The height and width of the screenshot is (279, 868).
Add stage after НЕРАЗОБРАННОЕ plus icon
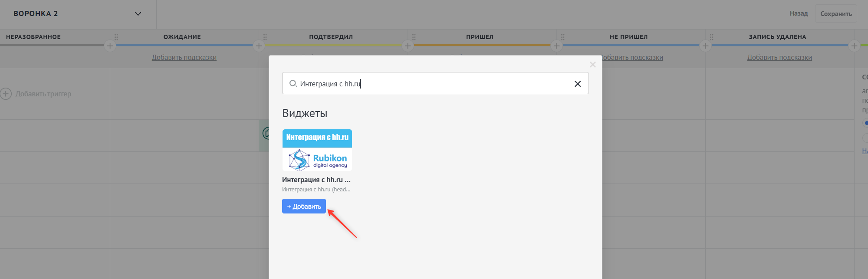coord(110,46)
